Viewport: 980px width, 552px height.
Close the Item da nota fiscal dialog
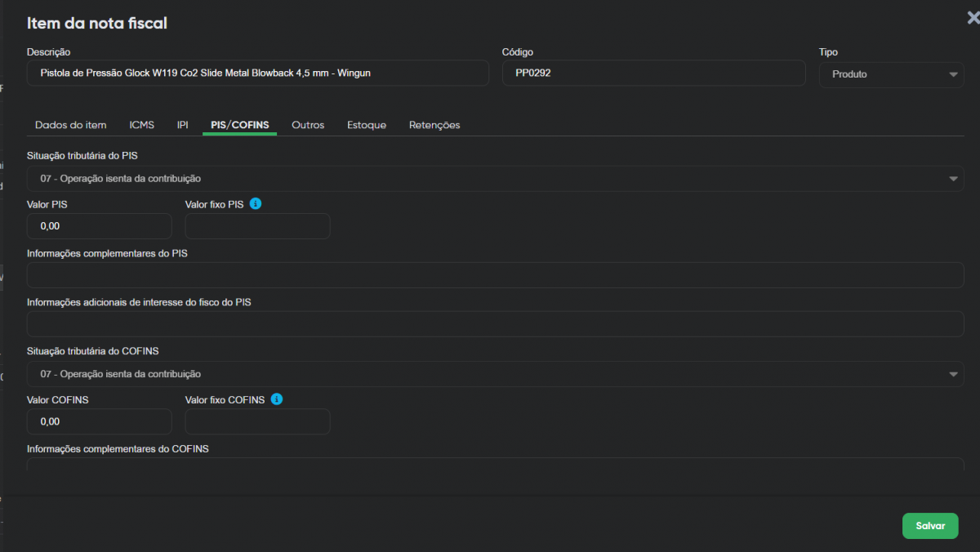972,18
